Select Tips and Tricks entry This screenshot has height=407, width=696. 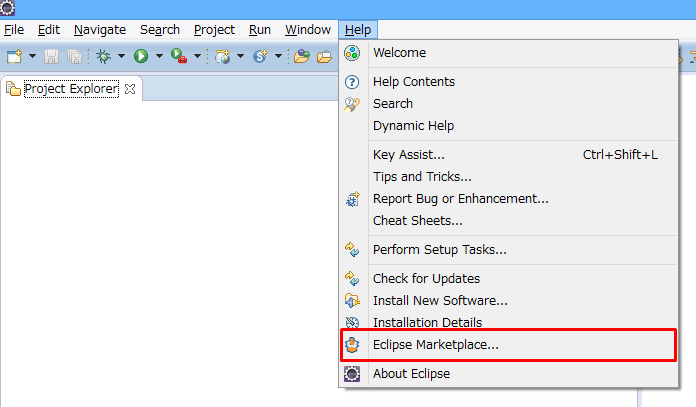508,177
